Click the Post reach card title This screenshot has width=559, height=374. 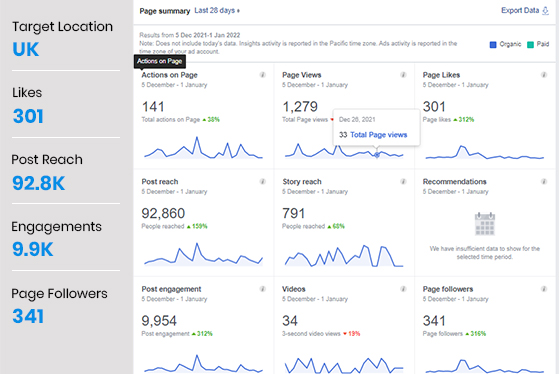coord(160,181)
